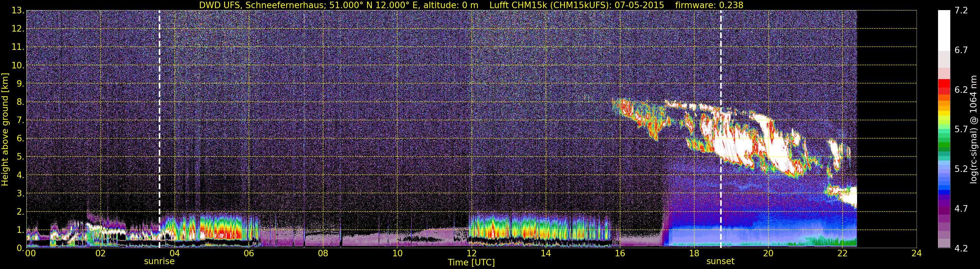Screen dimensions: 980x269
Task: Click the height axis tick label "13"
Action: (x=18, y=11)
